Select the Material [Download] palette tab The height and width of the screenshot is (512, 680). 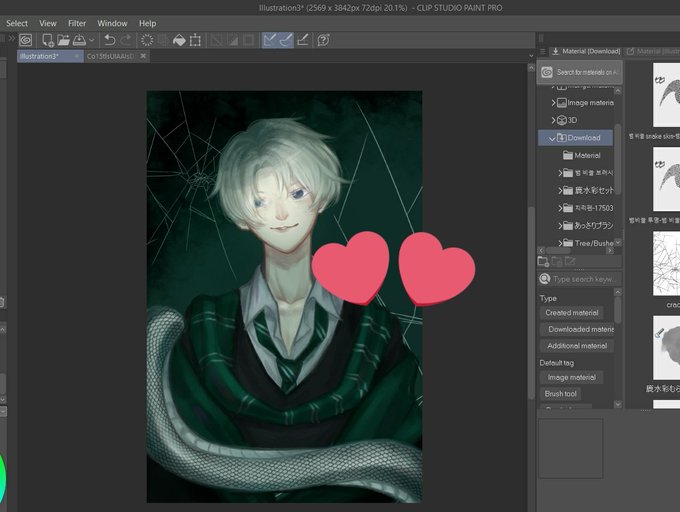point(586,51)
